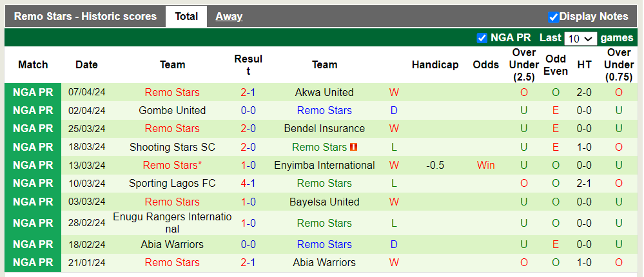Click the Shooting Stars SC team name

pyautogui.click(x=172, y=147)
